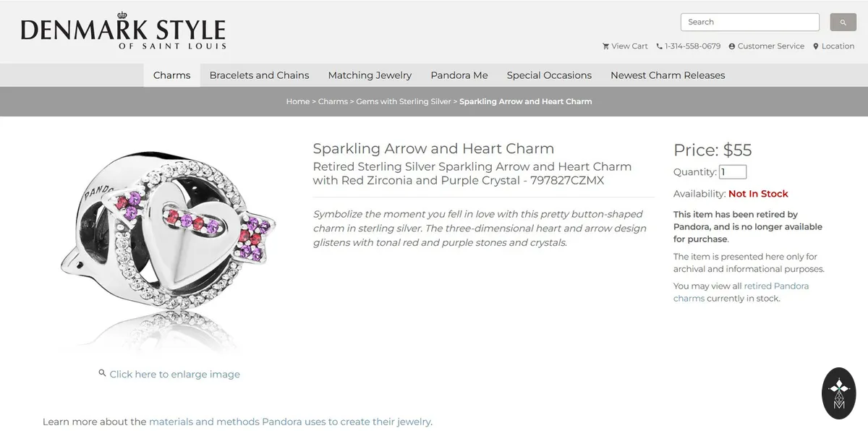Image resolution: width=868 pixels, height=431 pixels.
Task: Open the black floating badge widget
Action: (x=839, y=393)
